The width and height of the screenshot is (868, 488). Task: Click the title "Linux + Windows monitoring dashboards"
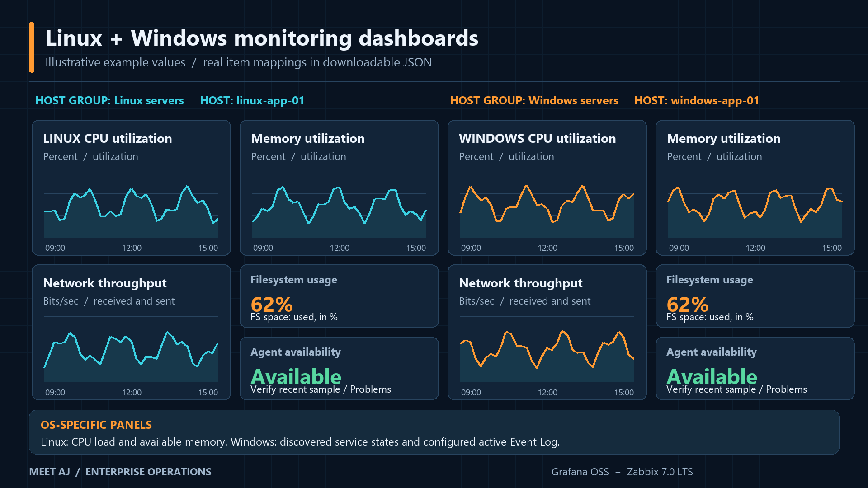coord(262,38)
